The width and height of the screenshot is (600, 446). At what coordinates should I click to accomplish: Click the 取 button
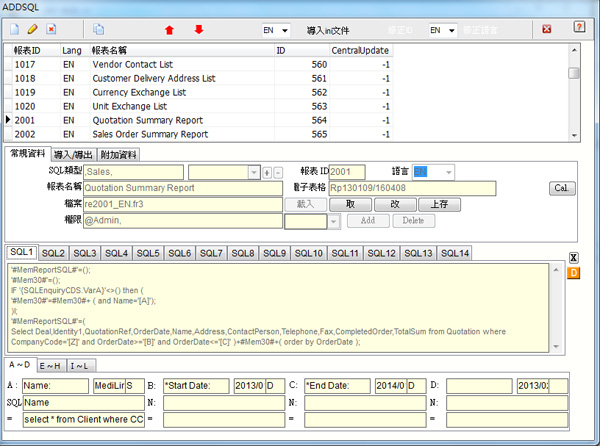tap(351, 204)
